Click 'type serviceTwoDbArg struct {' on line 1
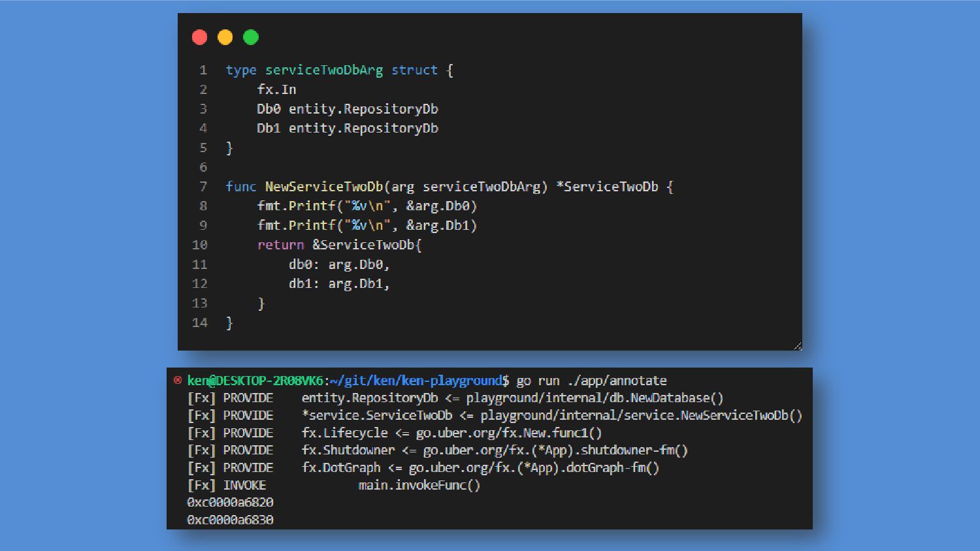The image size is (980, 551). 340,70
